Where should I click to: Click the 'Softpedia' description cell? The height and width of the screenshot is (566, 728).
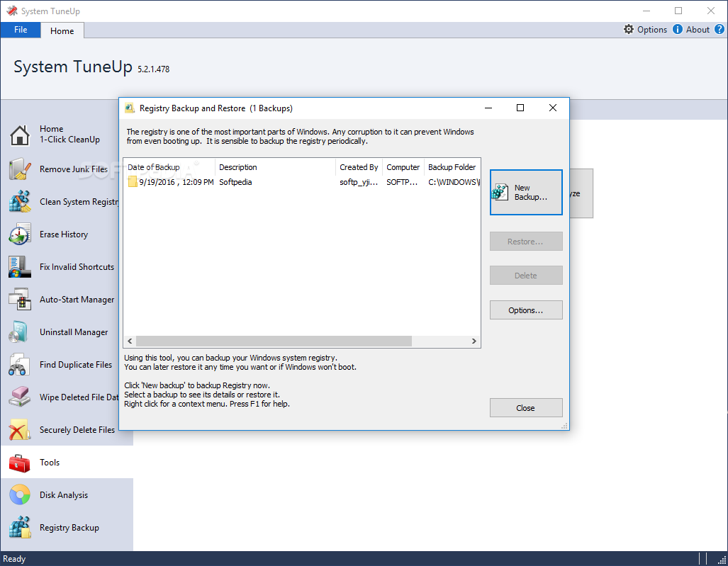[x=235, y=182]
